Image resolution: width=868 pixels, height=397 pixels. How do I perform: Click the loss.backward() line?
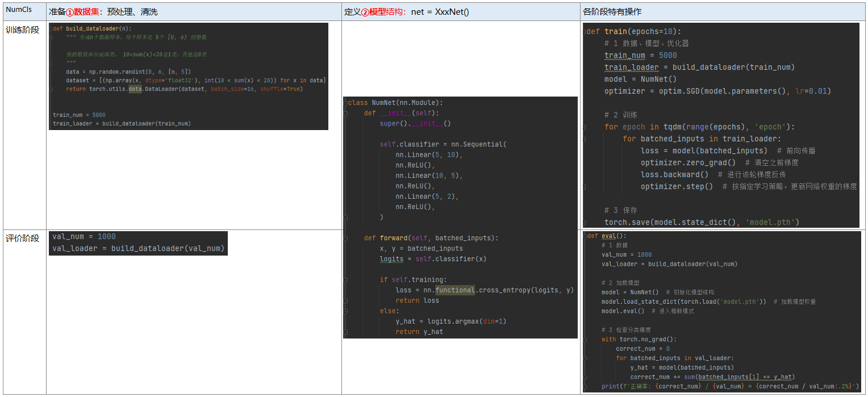tap(713, 174)
